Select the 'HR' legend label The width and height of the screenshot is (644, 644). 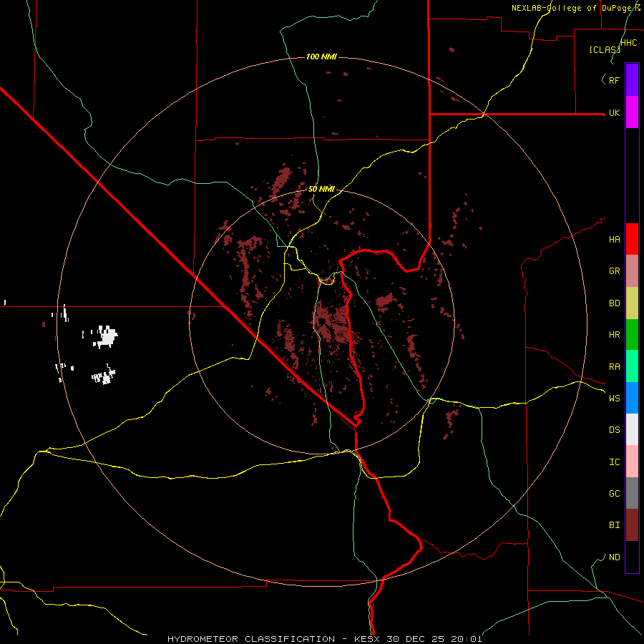(x=614, y=335)
